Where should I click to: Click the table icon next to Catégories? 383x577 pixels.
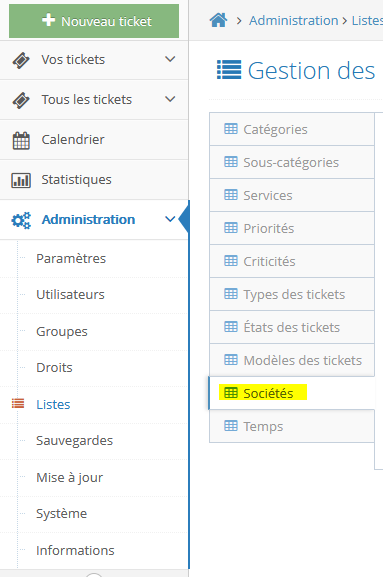click(x=231, y=129)
